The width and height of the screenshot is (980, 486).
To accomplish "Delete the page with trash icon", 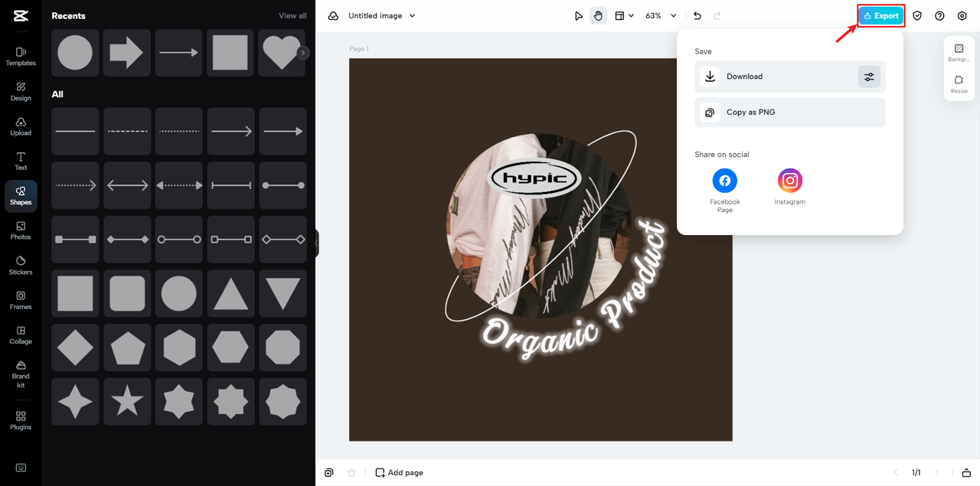I will [x=351, y=473].
